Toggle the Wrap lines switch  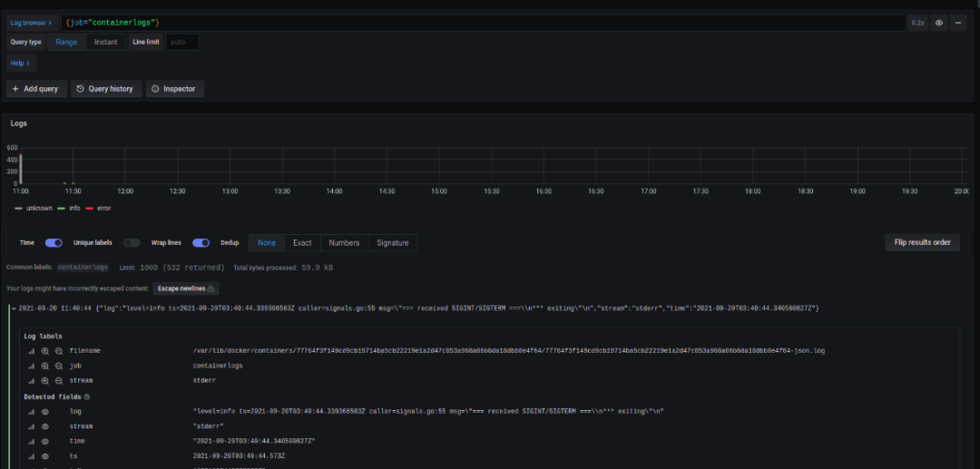click(x=201, y=242)
